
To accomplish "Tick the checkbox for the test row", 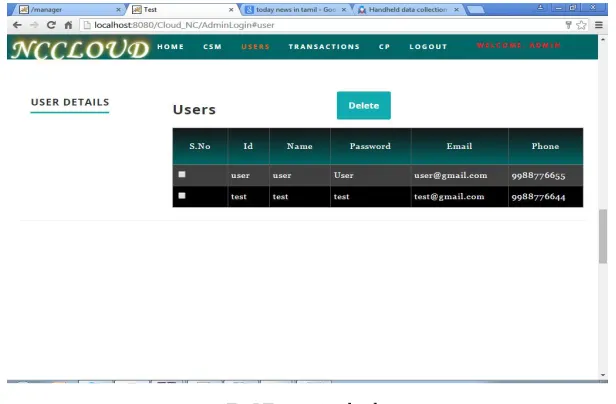I will pyautogui.click(x=182, y=195).
